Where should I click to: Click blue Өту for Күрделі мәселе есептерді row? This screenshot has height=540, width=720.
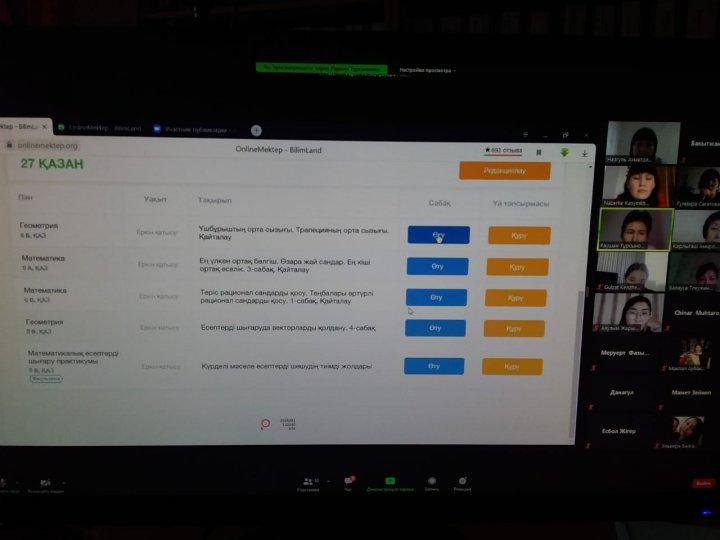(434, 366)
